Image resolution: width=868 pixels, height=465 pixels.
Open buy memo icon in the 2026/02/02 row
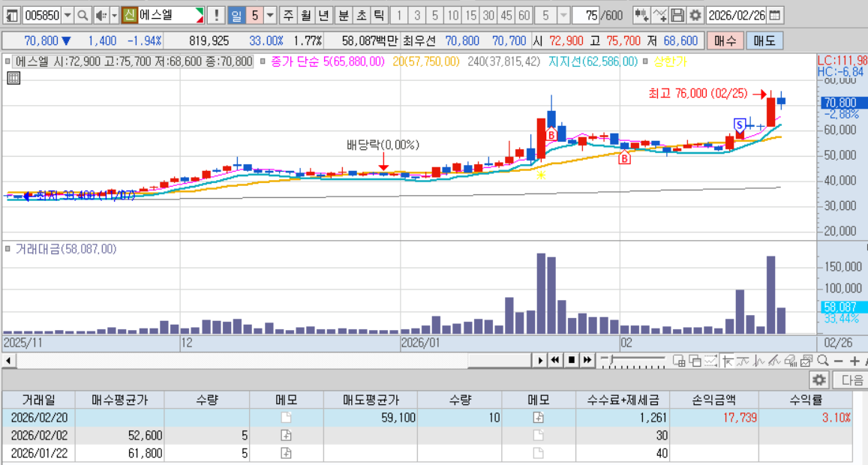point(286,436)
